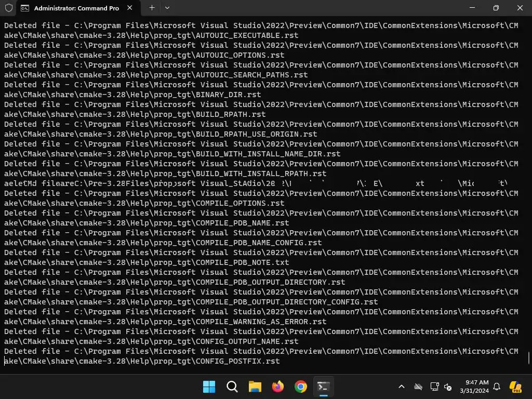Screen dimensions: 532x399
Task: Click the OneDrive cloud tray icon
Action: pyautogui.click(x=418, y=387)
